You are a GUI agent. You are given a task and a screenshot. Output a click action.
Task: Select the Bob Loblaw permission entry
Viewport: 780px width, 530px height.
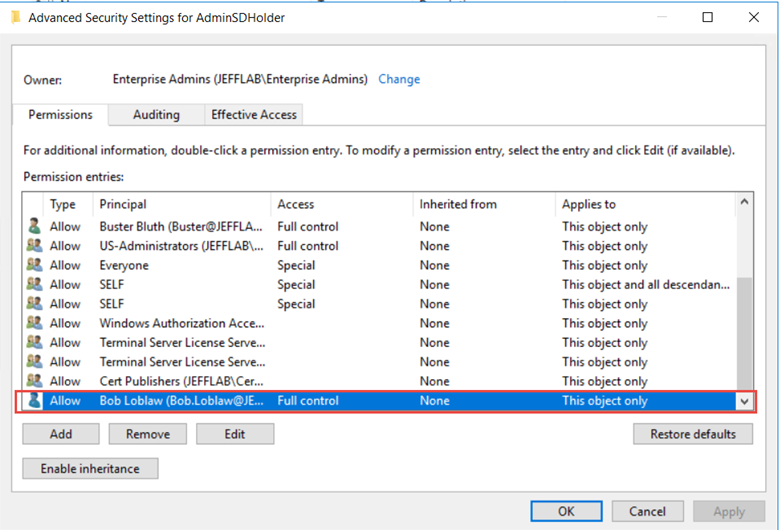380,401
